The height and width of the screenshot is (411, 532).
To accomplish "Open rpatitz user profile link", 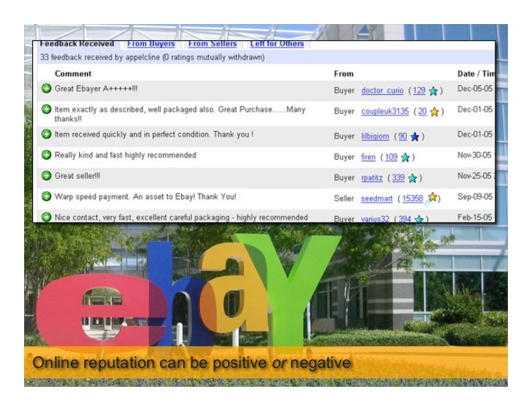I will pos(372,177).
